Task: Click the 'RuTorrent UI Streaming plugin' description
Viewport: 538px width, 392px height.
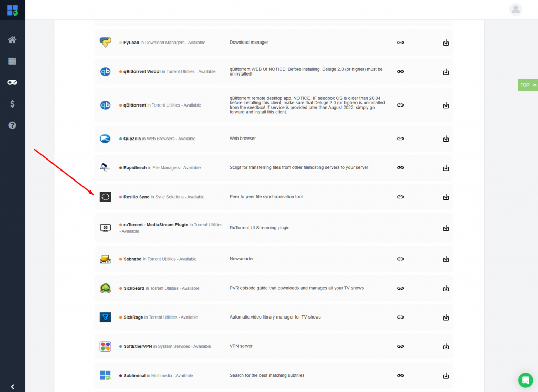Action: 260,228
